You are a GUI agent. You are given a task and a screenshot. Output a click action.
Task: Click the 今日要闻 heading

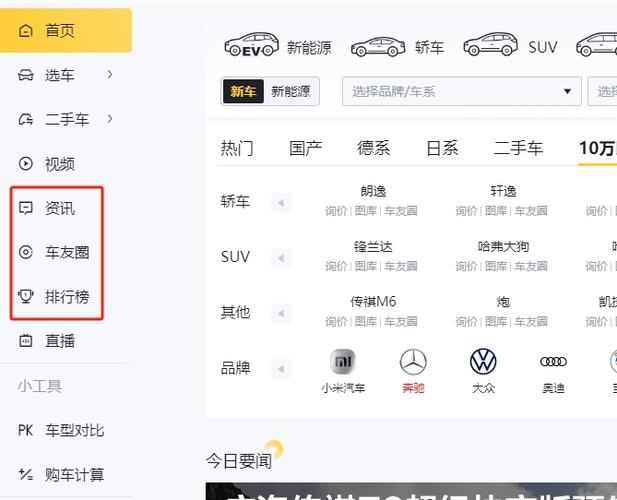[239, 461]
